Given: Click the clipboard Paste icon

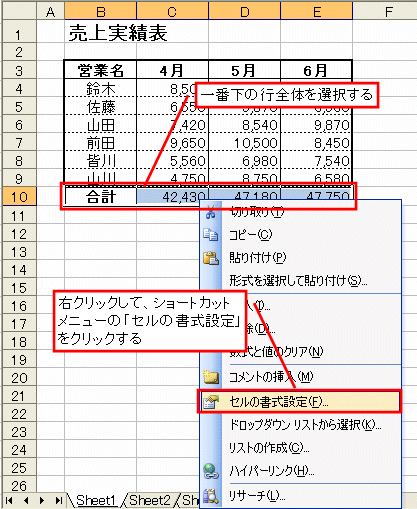Looking at the screenshot, I should pyautogui.click(x=211, y=258).
